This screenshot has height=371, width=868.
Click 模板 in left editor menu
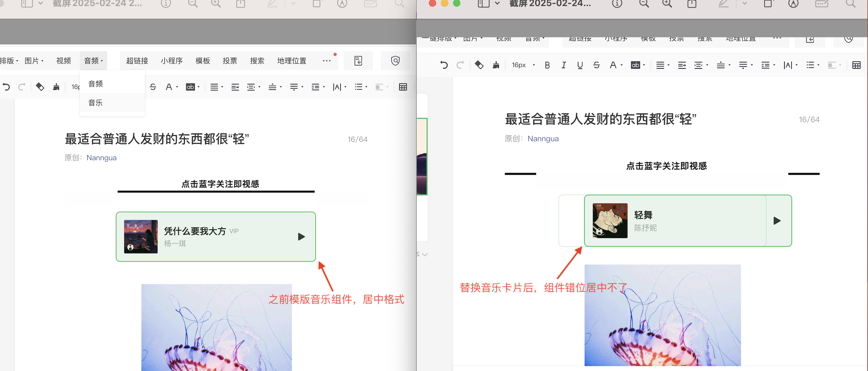click(x=203, y=61)
